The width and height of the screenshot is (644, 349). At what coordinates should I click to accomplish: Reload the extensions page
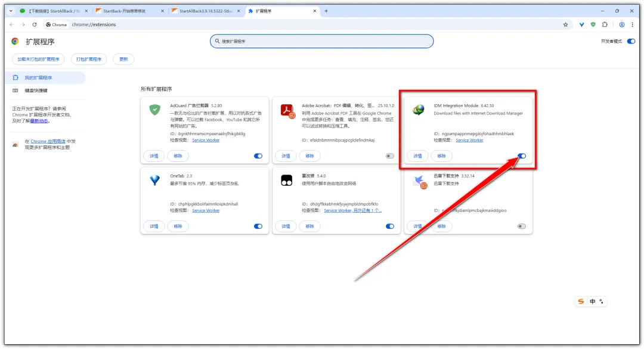click(35, 24)
